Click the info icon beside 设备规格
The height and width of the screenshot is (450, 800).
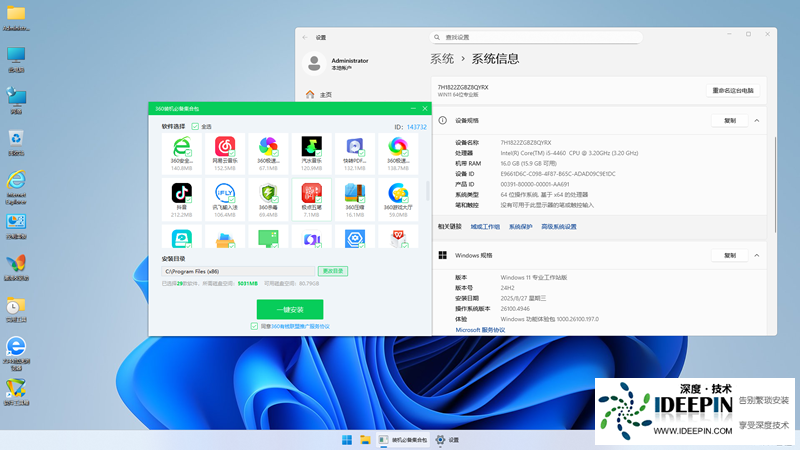coord(442,120)
